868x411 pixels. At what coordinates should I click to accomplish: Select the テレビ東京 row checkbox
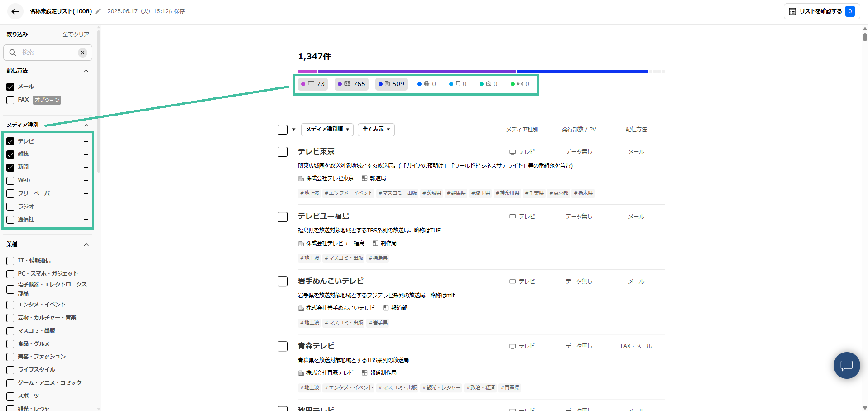[x=283, y=152]
